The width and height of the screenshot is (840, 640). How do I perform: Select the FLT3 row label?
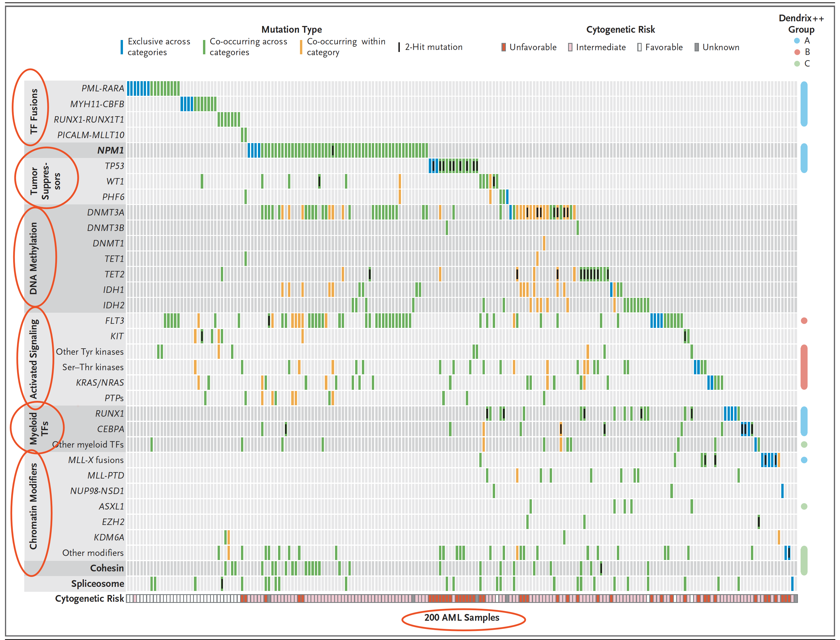coord(114,321)
